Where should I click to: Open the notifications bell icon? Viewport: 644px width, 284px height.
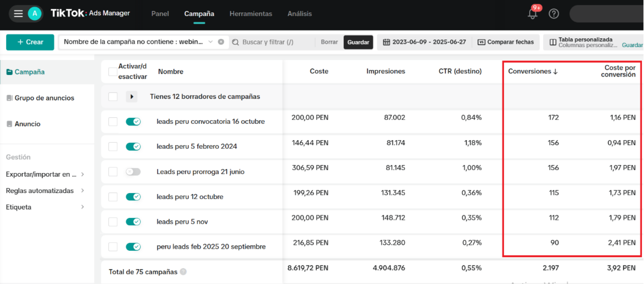coord(532,13)
